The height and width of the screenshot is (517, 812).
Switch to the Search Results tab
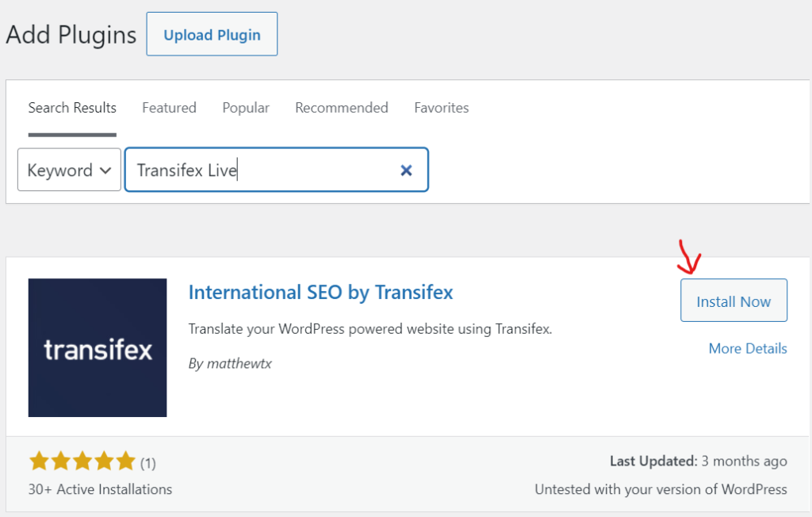coord(72,108)
